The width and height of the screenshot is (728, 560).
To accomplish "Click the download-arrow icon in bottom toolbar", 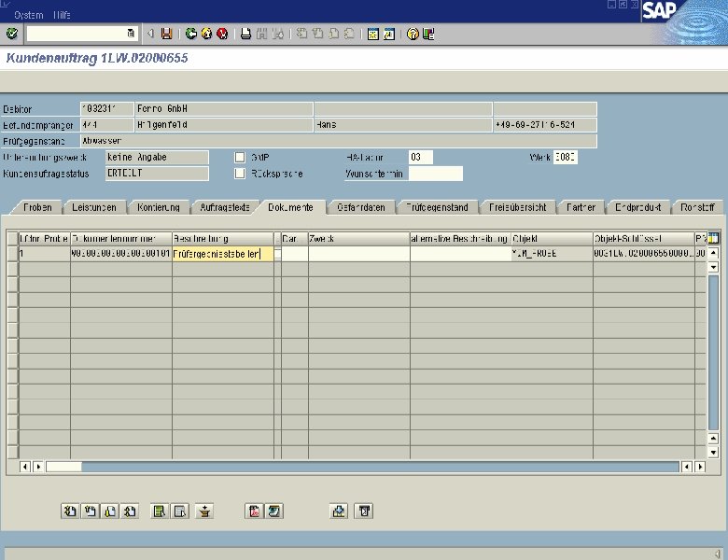I will [x=339, y=511].
